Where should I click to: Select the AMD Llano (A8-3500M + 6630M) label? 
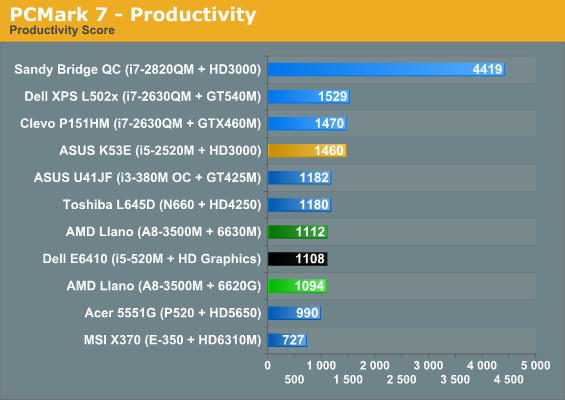pyautogui.click(x=164, y=232)
